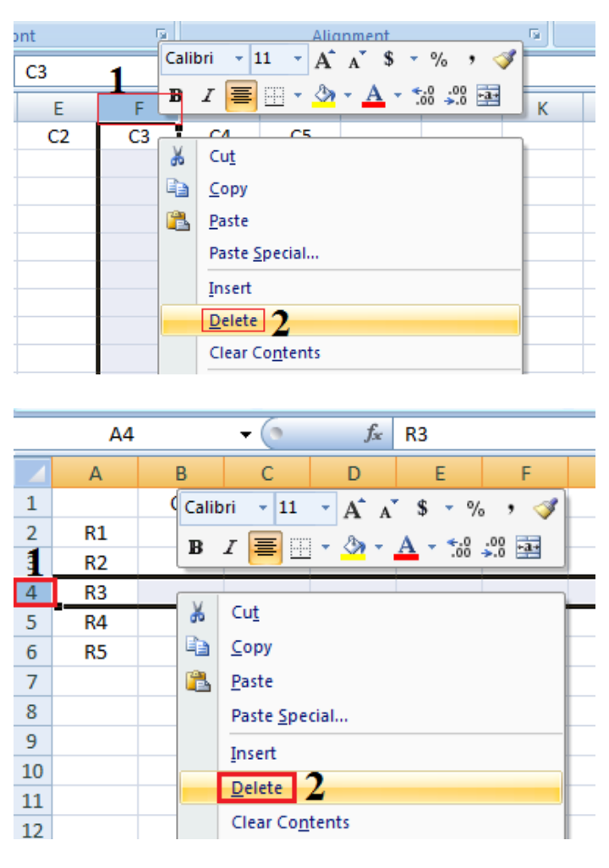Click Merge and Center in column F's mini toolbar
Image resolution: width=609 pixels, height=868 pixels.
488,96
